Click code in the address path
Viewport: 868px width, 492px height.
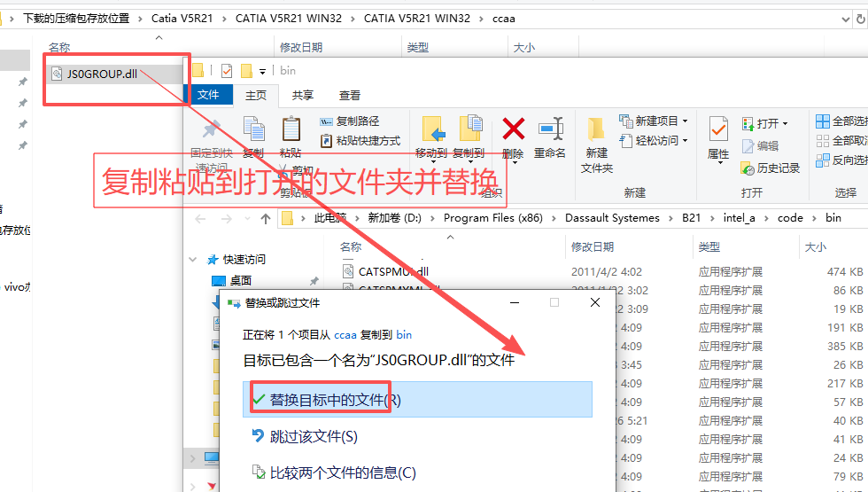point(790,218)
